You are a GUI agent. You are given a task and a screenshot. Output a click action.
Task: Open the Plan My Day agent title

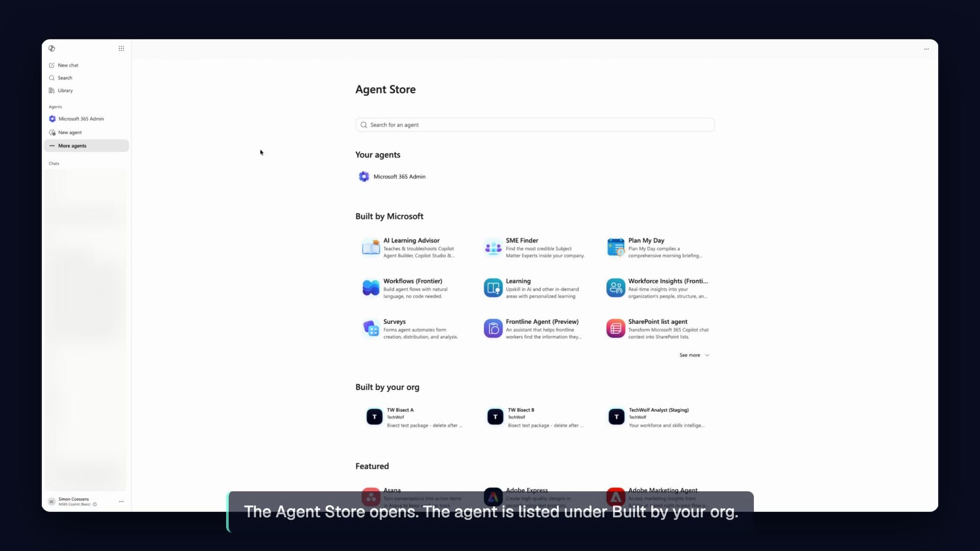click(x=646, y=240)
